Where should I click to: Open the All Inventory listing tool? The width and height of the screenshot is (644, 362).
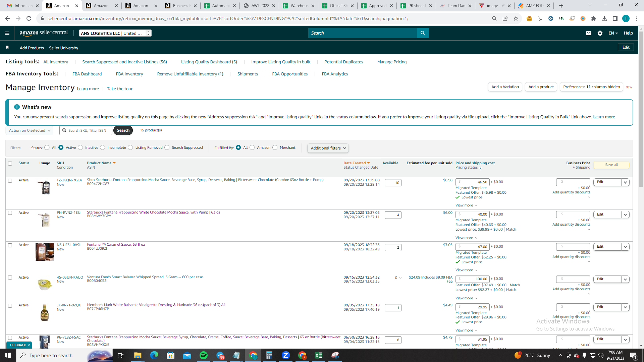click(x=56, y=62)
